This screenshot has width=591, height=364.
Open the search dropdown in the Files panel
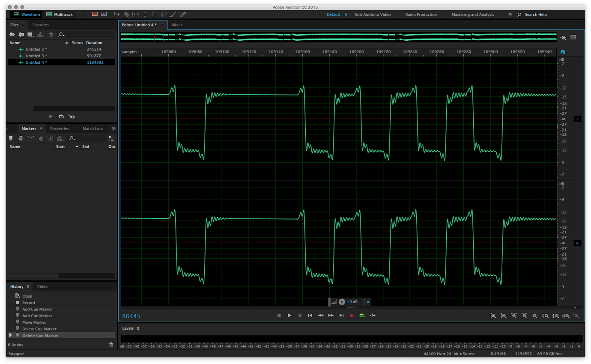point(61,34)
